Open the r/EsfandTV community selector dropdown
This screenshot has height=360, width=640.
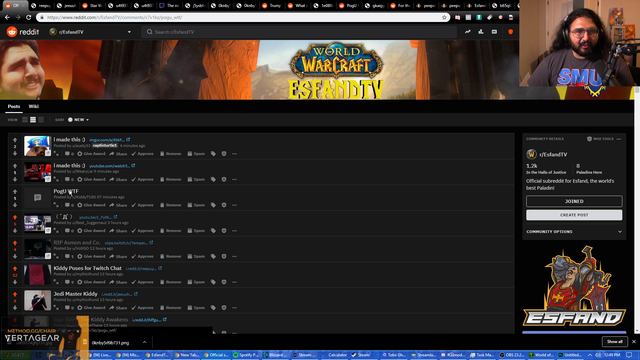point(90,32)
